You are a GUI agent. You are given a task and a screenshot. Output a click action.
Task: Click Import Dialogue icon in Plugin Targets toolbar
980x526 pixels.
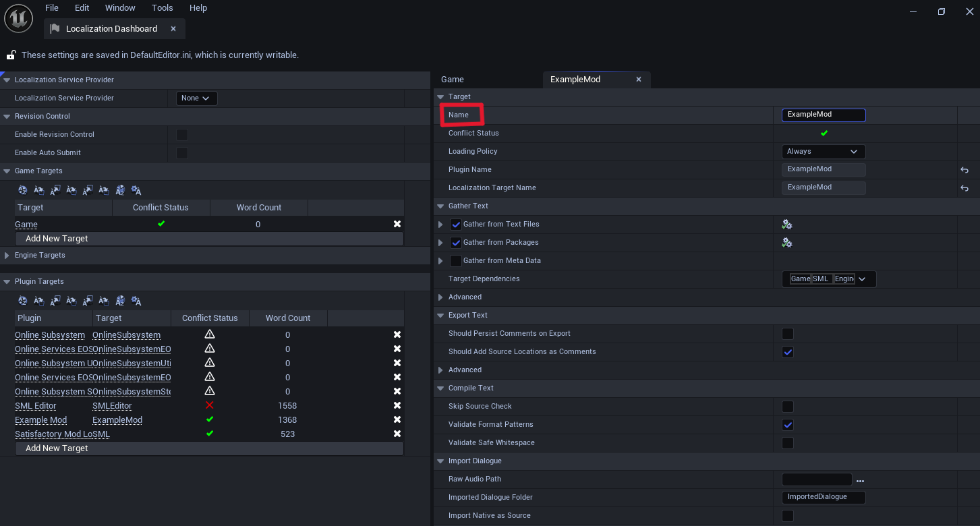(104, 301)
